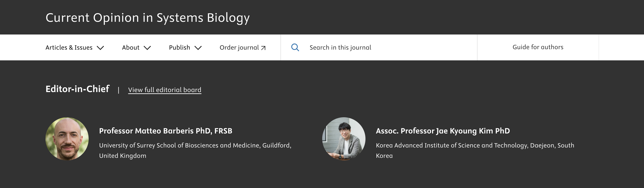Click the blue search magnifier icon
The height and width of the screenshot is (188, 644).
pos(295,47)
